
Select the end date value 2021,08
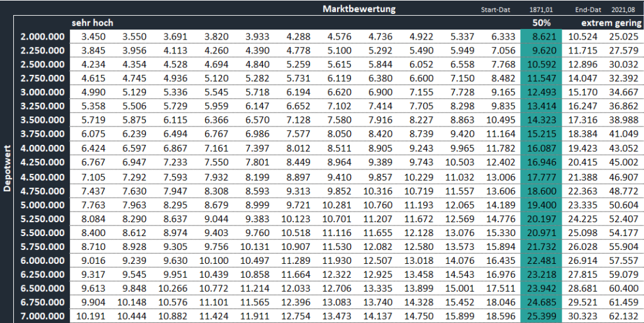[623, 10]
